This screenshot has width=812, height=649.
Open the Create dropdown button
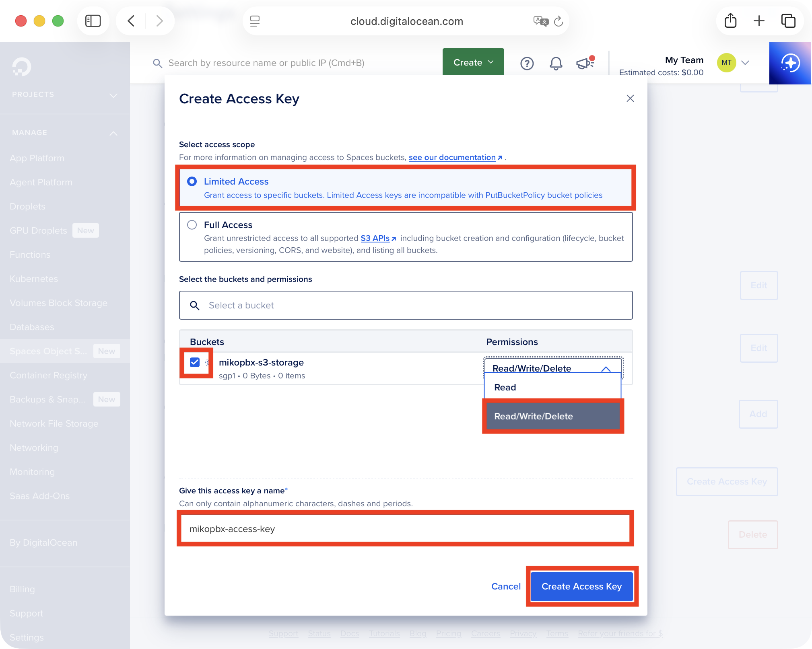(x=473, y=62)
